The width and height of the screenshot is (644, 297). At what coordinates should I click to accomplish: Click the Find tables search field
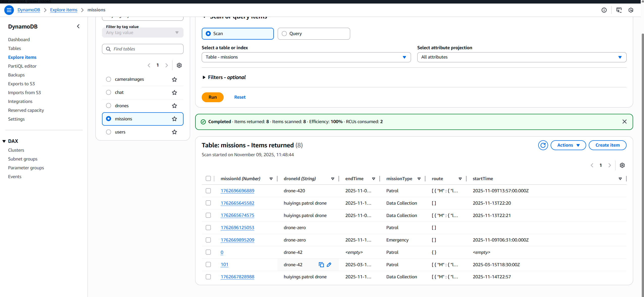click(143, 49)
